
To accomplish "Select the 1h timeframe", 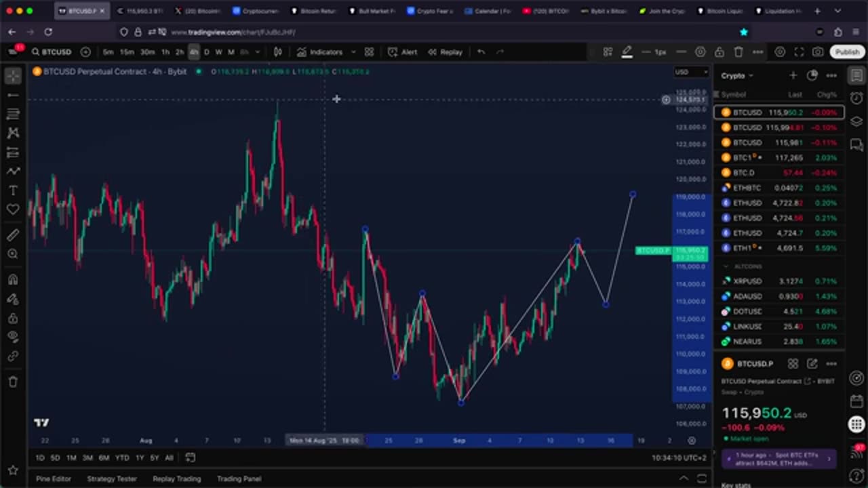I will 165,52.
